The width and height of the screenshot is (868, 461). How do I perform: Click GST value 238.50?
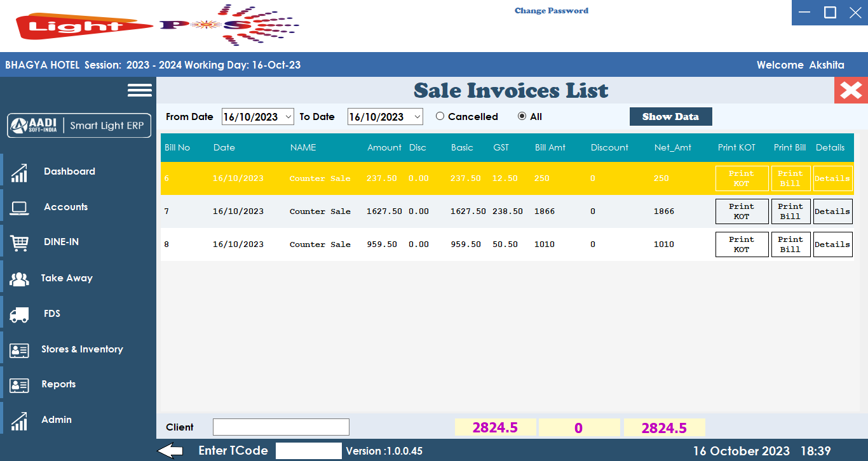(x=508, y=211)
